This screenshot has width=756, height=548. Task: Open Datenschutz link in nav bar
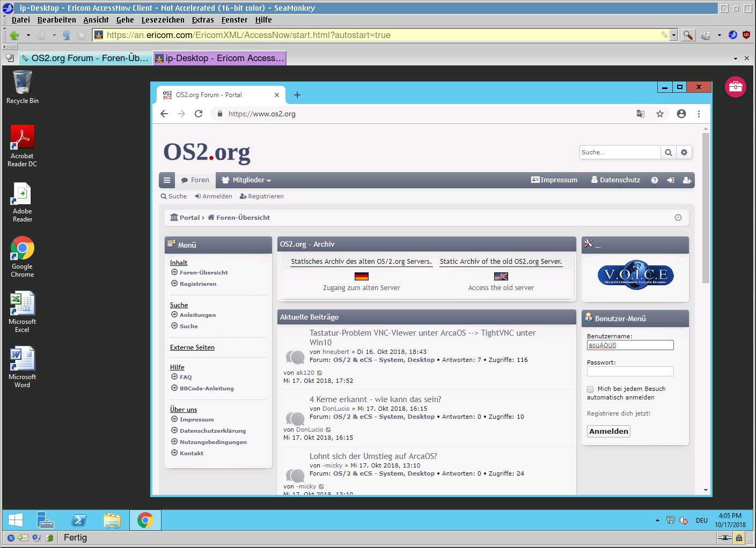616,180
